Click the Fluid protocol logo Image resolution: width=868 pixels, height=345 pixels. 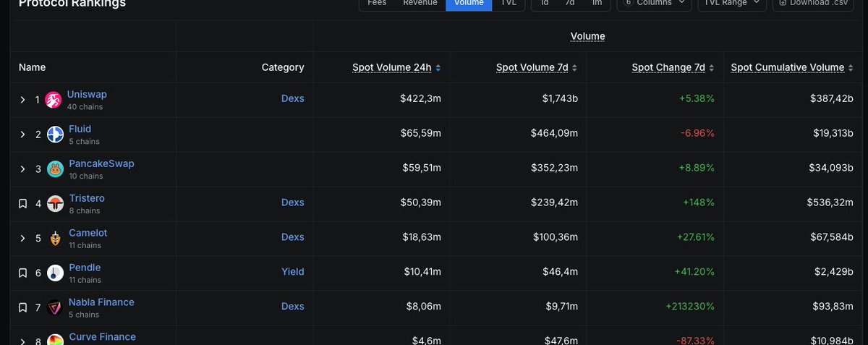(x=56, y=135)
